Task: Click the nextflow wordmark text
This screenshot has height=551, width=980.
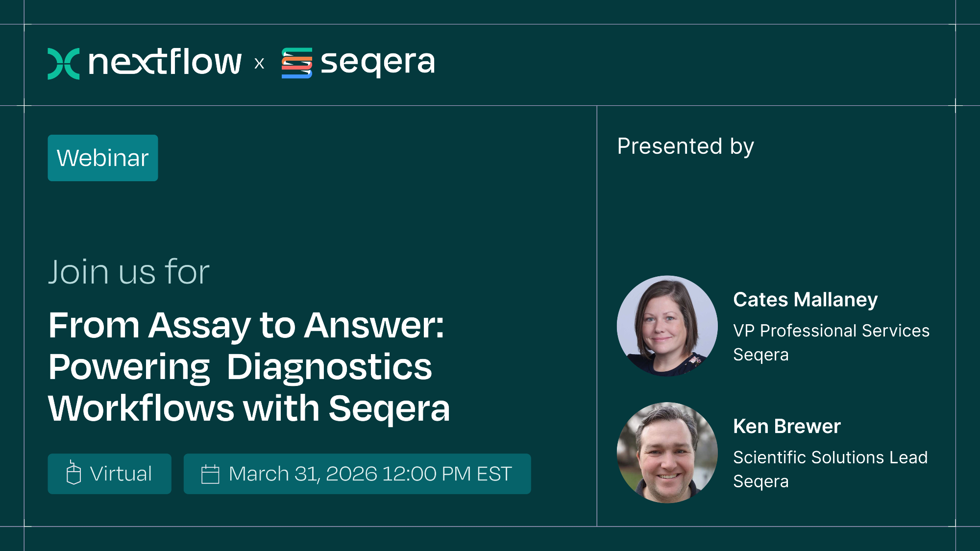Action: 165,62
